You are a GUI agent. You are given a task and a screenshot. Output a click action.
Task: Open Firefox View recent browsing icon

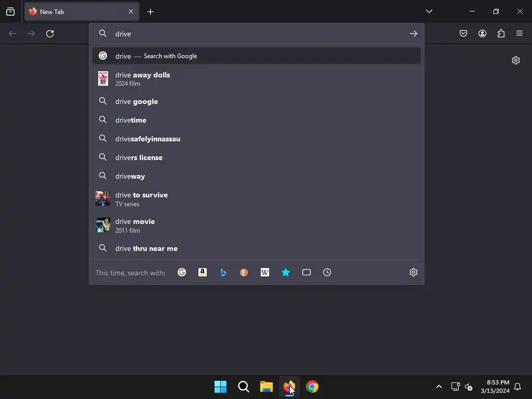10,11
